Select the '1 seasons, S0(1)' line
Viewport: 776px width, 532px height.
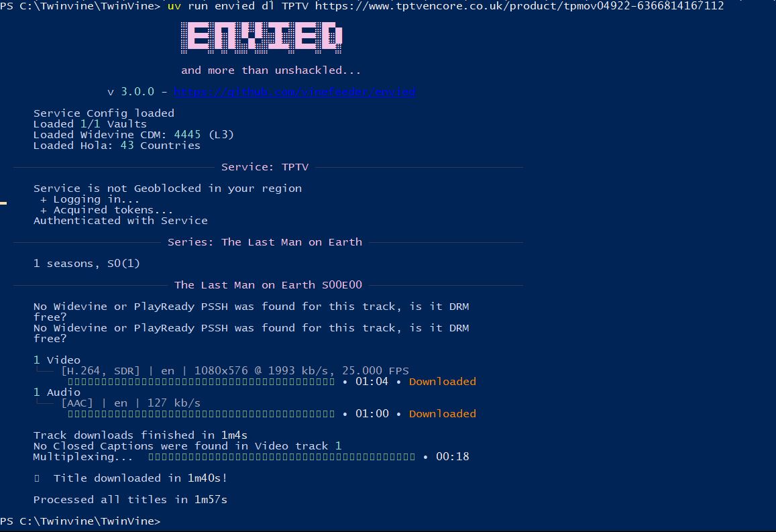point(87,264)
